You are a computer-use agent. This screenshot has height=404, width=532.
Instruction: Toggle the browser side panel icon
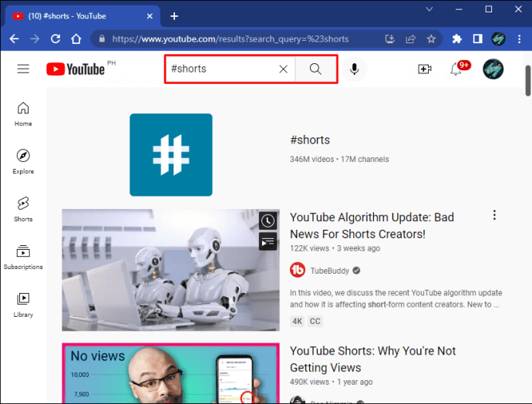(x=478, y=39)
